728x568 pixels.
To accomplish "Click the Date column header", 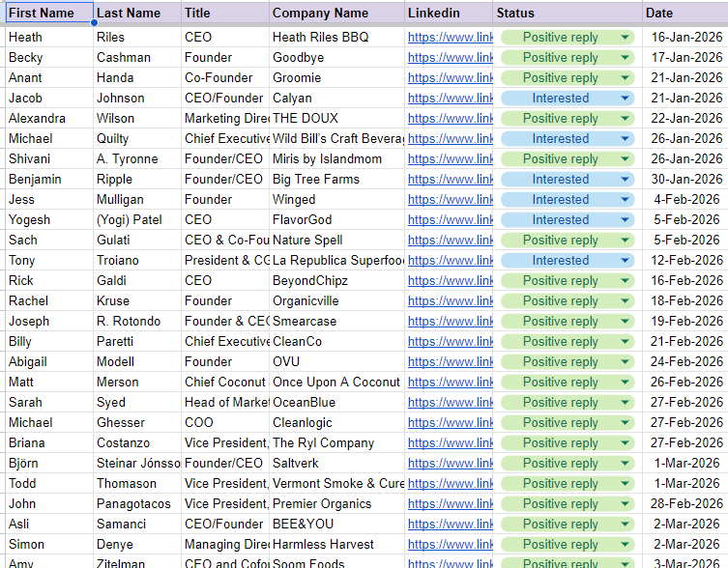I will (684, 14).
